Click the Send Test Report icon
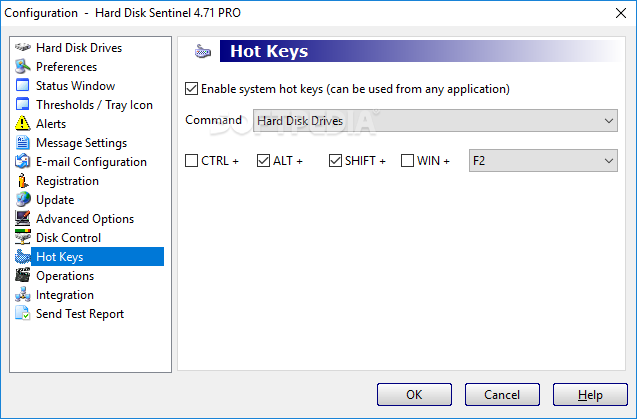 click(x=23, y=314)
